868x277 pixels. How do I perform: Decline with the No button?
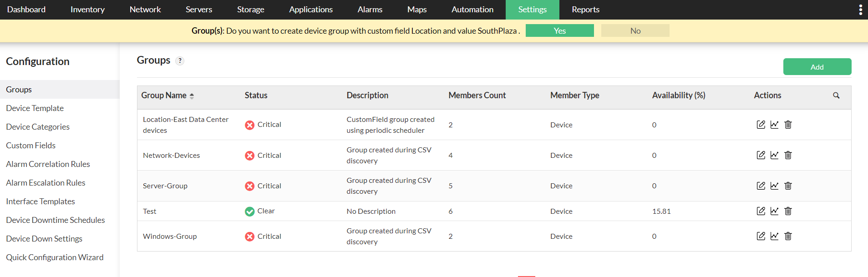click(635, 30)
